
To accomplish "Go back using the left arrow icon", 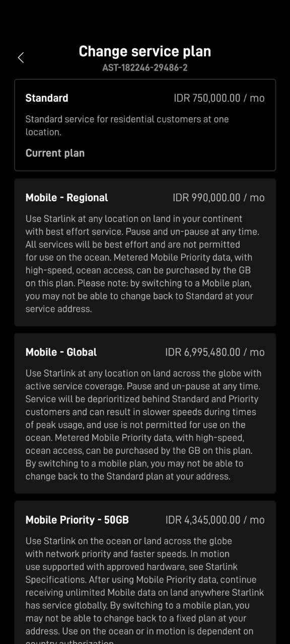I will [x=21, y=58].
